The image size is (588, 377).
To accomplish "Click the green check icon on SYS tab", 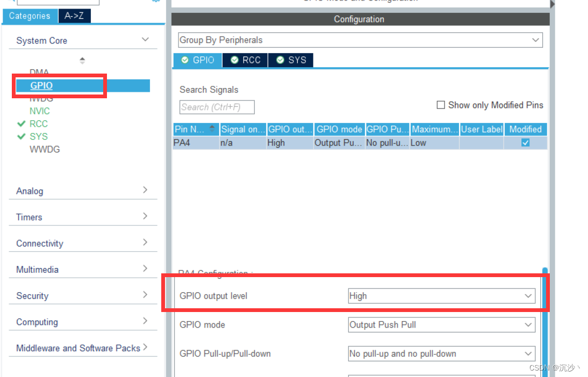I will (x=280, y=60).
